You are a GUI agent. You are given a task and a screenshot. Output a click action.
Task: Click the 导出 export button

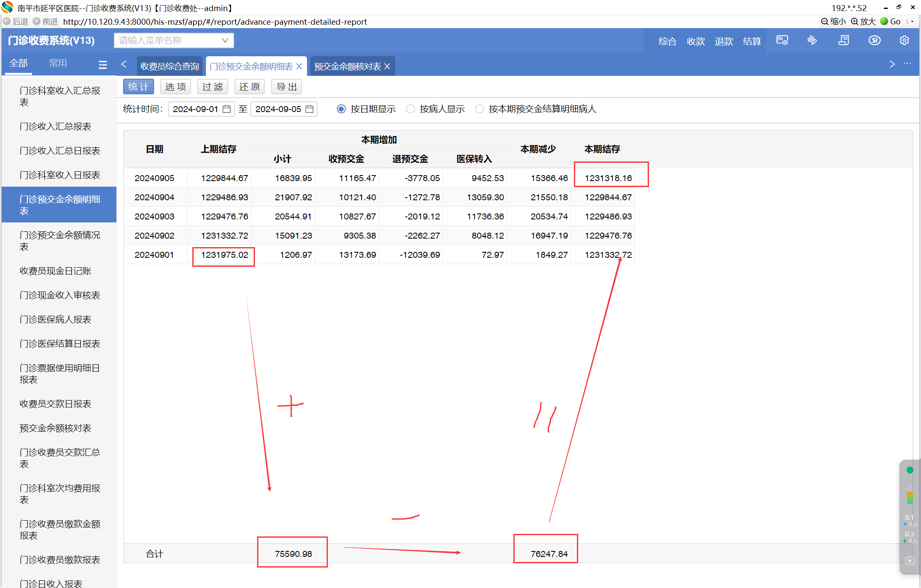coord(287,87)
